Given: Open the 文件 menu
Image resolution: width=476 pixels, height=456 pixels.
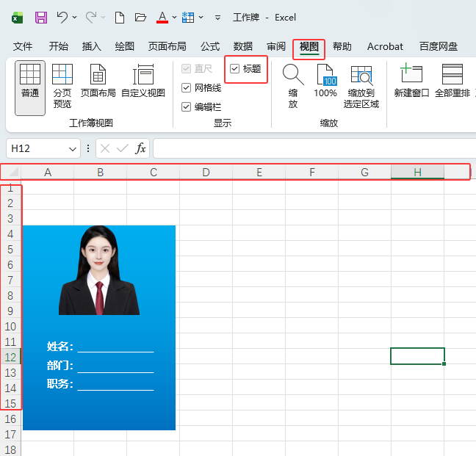Looking at the screenshot, I should tap(23, 46).
